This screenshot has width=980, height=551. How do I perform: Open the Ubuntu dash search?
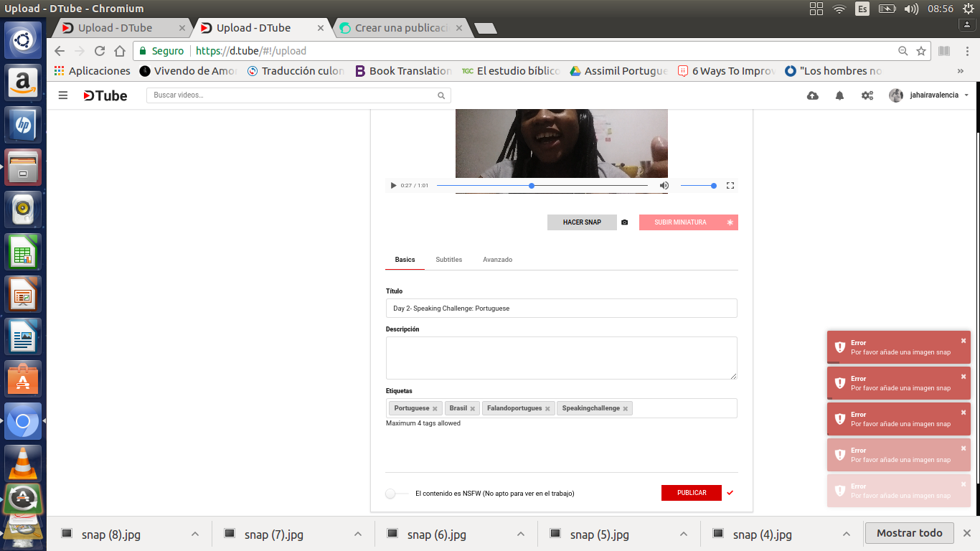[x=23, y=40]
